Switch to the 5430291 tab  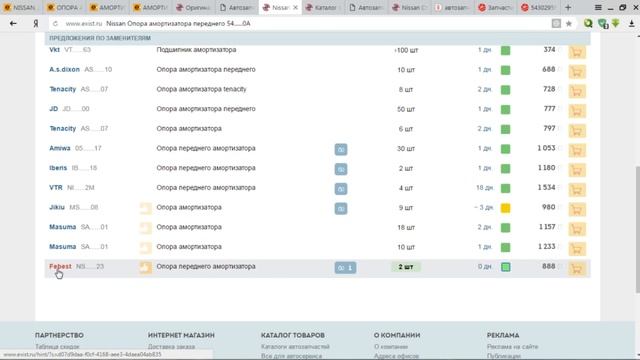tap(538, 7)
